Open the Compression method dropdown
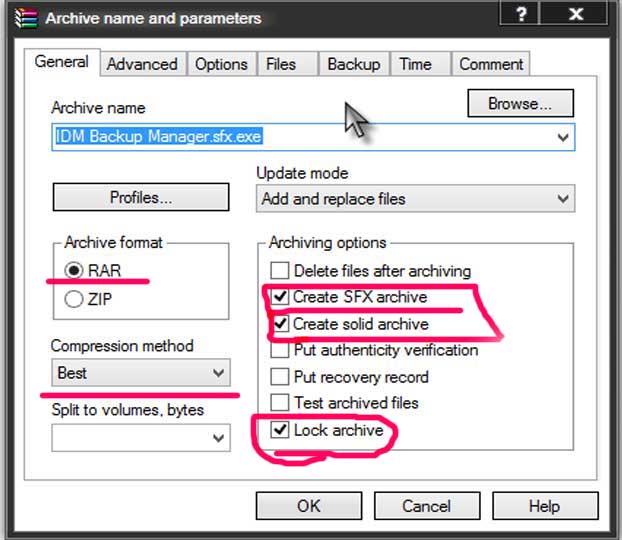The height and width of the screenshot is (540, 622). click(141, 373)
